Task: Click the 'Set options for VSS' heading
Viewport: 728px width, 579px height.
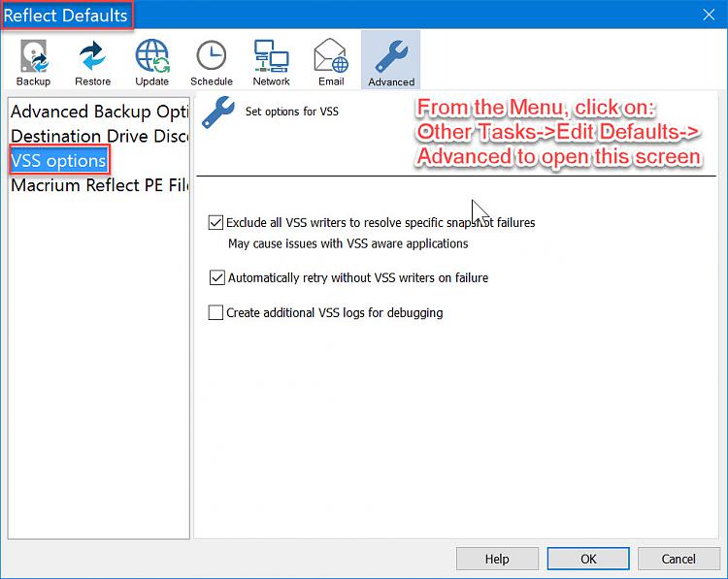Action: click(x=292, y=112)
